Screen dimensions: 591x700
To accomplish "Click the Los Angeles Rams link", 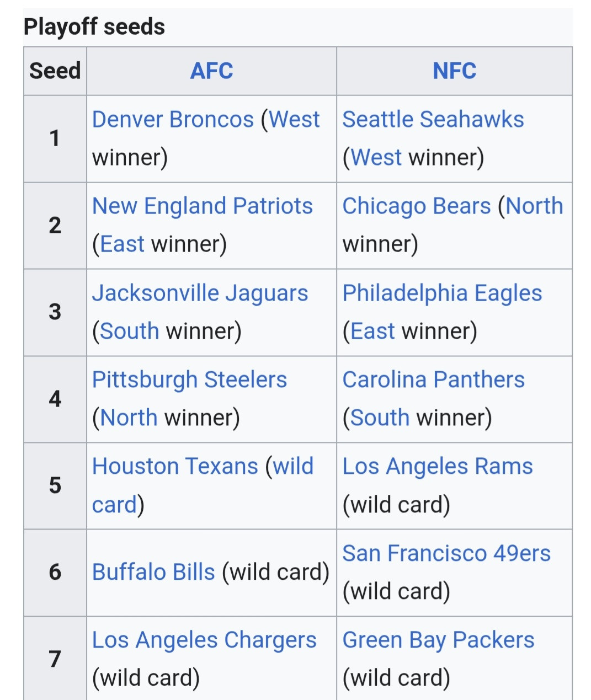I will [x=438, y=467].
